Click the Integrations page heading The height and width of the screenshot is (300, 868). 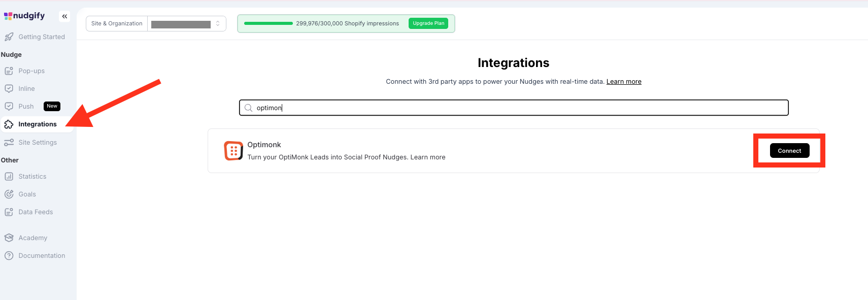513,63
